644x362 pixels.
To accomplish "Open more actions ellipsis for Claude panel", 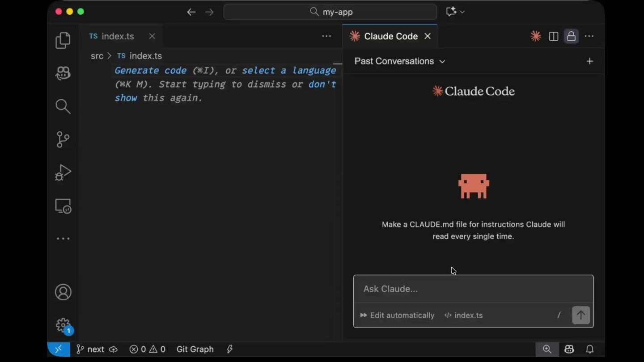I will point(589,36).
